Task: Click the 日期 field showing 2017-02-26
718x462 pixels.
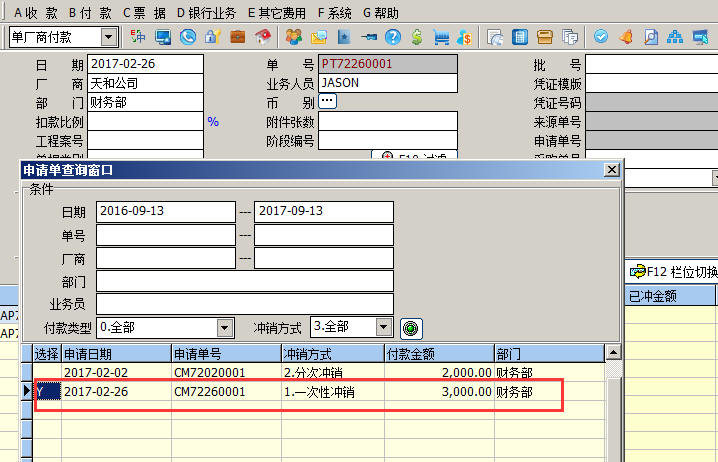Action: pos(145,64)
